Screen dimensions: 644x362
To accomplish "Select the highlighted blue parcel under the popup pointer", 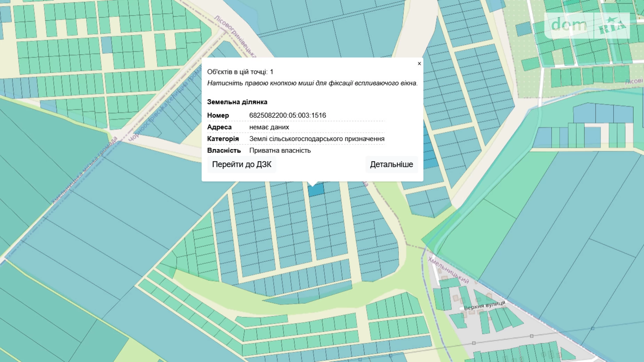I will point(316,190).
